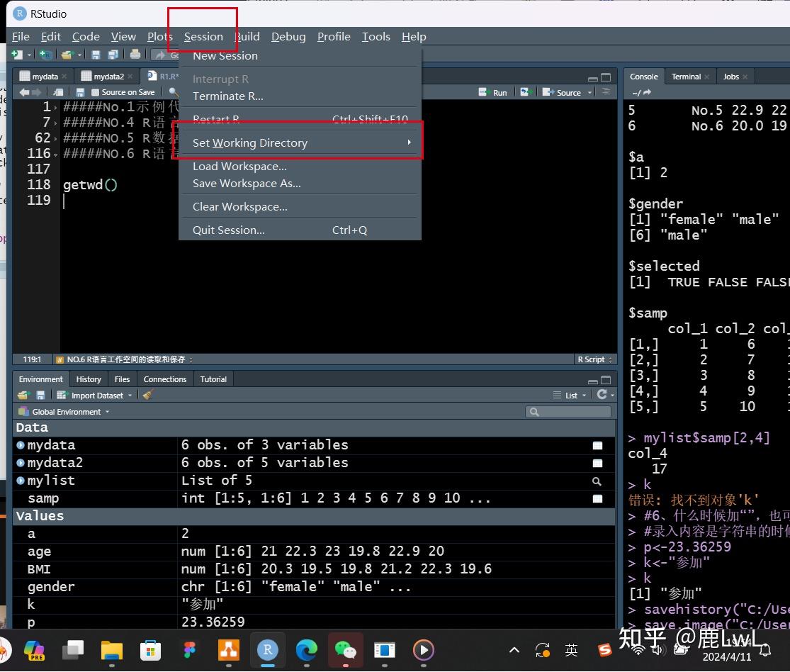Open the data viewer grid icon for mydata
This screenshot has width=790, height=672.
[597, 445]
